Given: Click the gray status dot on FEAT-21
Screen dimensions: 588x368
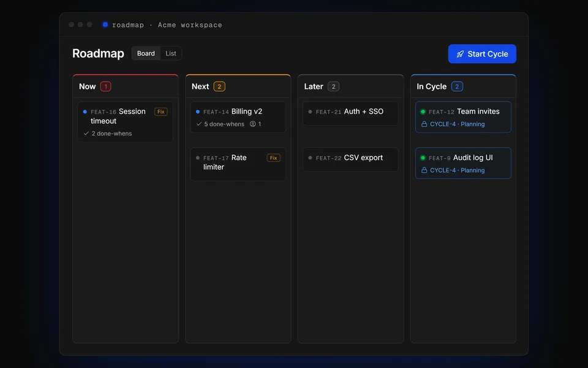Looking at the screenshot, I should (310, 112).
